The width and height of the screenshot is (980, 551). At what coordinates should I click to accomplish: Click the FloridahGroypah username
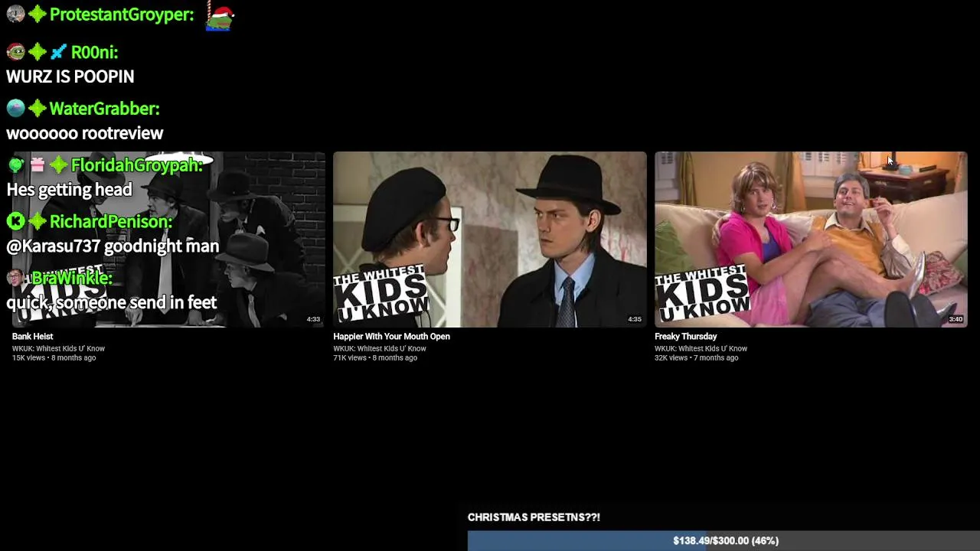coord(137,165)
